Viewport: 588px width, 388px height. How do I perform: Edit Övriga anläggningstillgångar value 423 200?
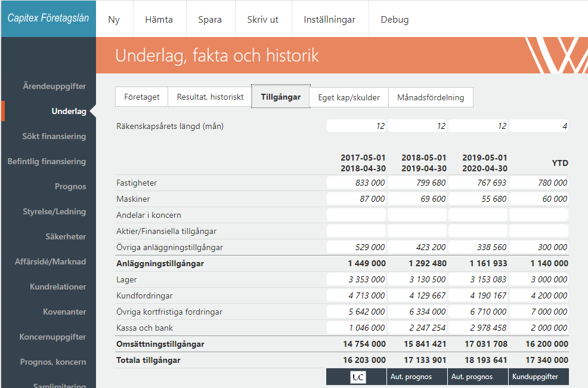[417, 247]
